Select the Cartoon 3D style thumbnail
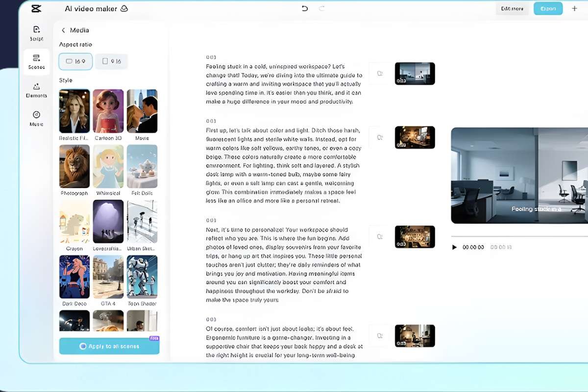588x392 pixels. click(x=108, y=111)
